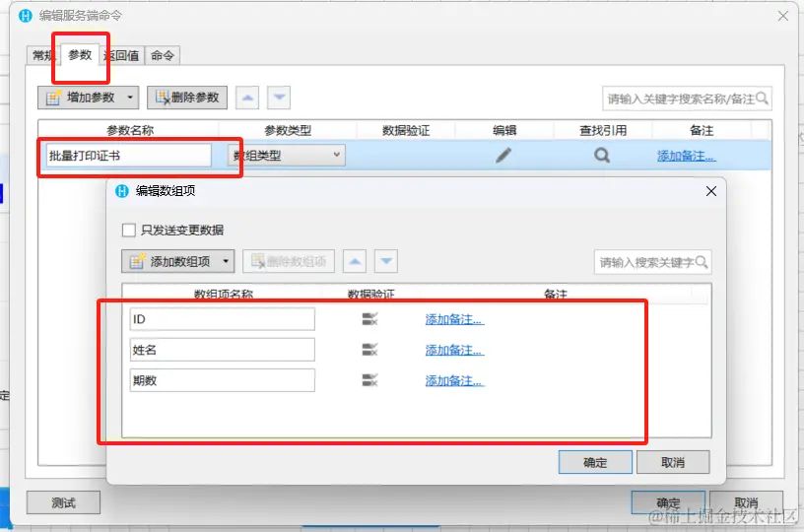Click the 数组项名称 column header
The width and height of the screenshot is (804, 532).
coord(223,295)
